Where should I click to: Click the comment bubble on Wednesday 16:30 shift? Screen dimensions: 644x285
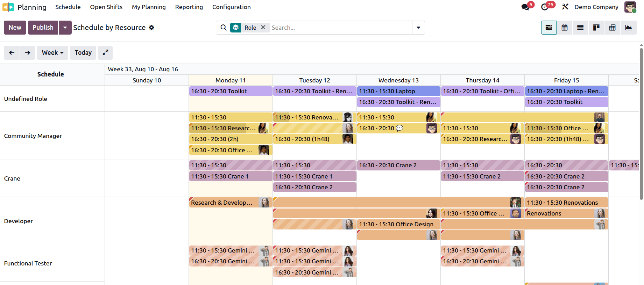point(399,128)
